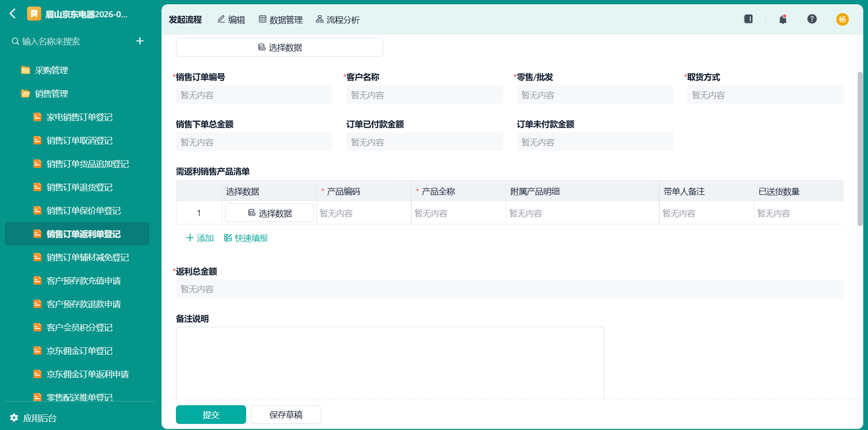Click the 返利总金额 field
This screenshot has width=868, height=430.
pos(510,289)
